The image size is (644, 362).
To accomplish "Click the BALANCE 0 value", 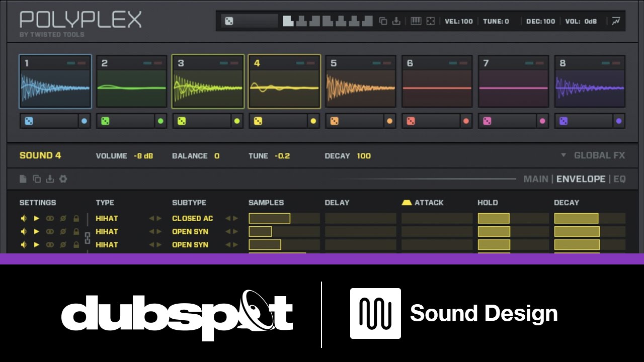I will [x=217, y=156].
